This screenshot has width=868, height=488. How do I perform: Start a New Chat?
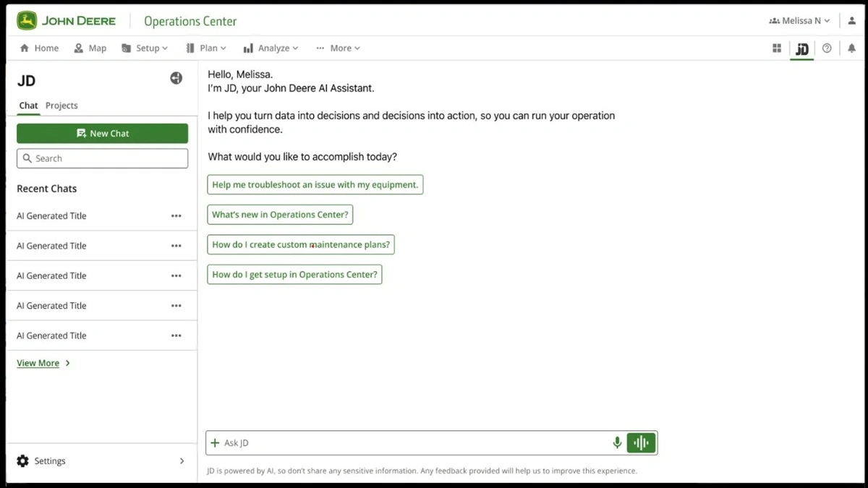point(102,133)
